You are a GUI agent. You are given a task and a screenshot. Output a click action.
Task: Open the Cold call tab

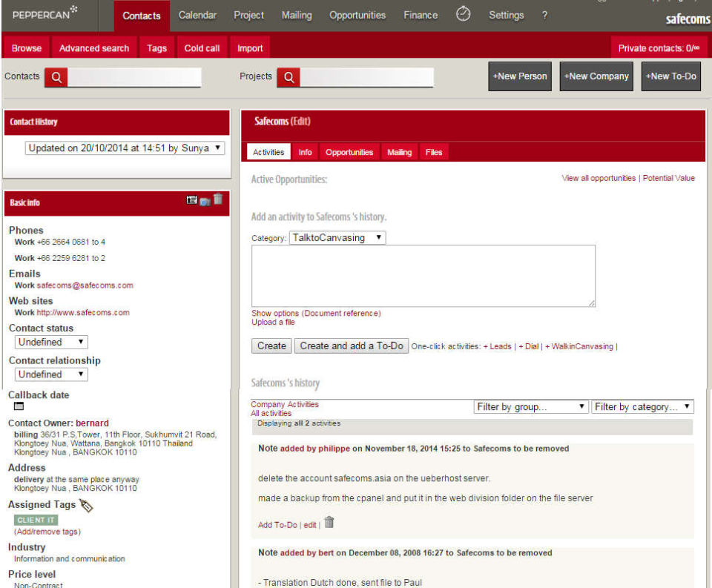[x=202, y=47]
